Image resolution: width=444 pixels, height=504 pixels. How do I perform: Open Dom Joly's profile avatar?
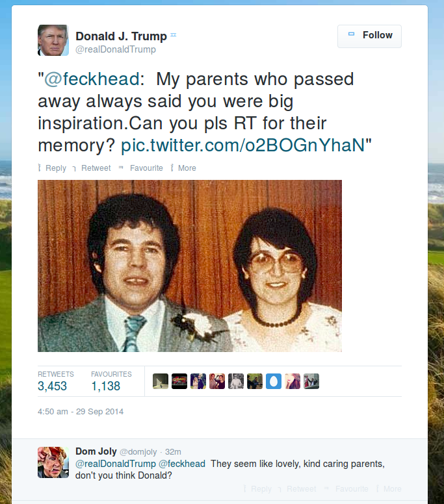[x=53, y=462]
